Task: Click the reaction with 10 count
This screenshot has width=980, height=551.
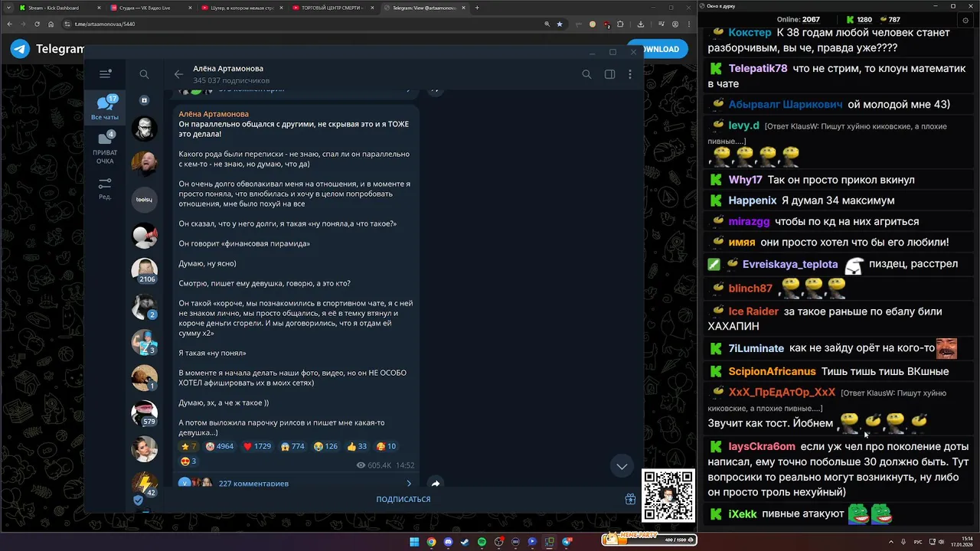Action: [x=386, y=446]
